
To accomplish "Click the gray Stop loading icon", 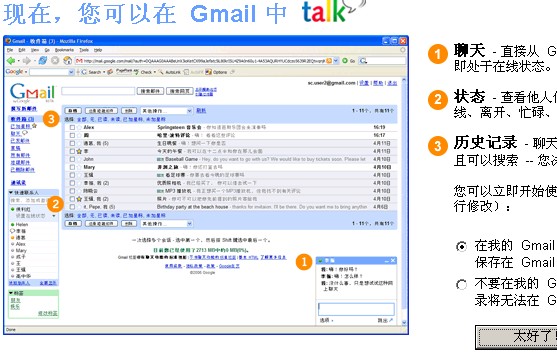I will [x=55, y=61].
